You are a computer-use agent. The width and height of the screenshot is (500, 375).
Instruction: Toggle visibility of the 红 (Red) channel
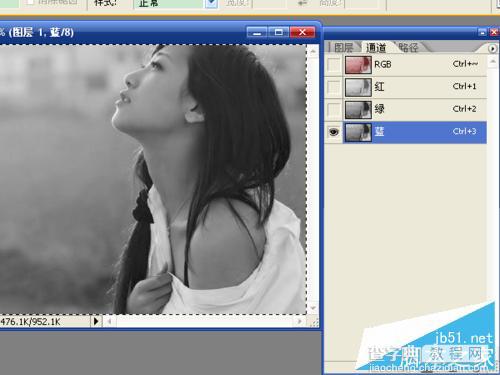pyautogui.click(x=333, y=87)
